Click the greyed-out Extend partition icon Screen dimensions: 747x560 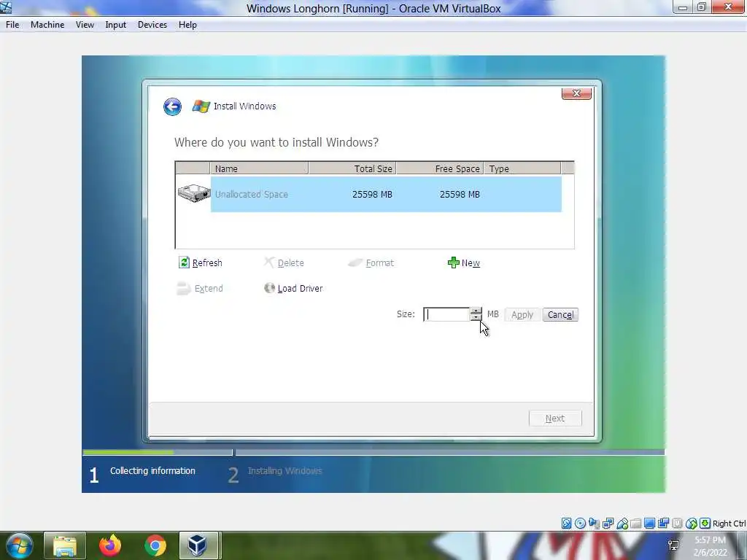pyautogui.click(x=183, y=288)
